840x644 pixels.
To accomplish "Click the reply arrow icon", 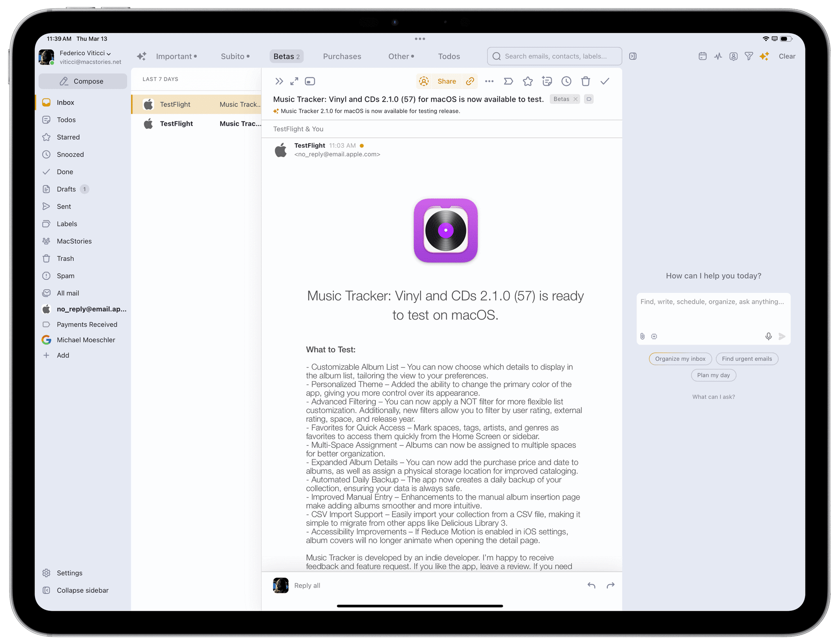I will click(x=591, y=586).
